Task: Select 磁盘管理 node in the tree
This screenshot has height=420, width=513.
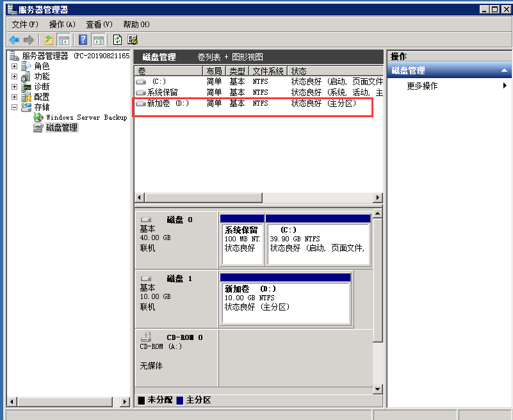Action: click(x=61, y=127)
